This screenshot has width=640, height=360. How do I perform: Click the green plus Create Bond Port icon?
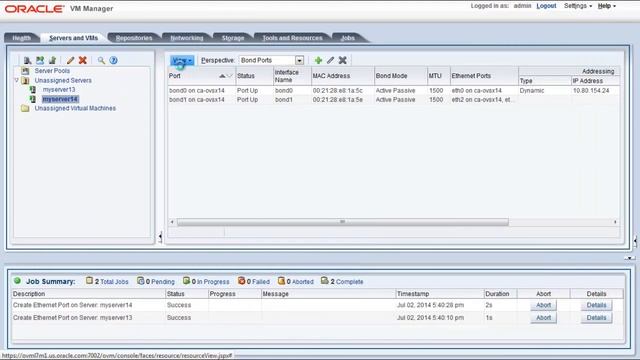click(x=318, y=60)
